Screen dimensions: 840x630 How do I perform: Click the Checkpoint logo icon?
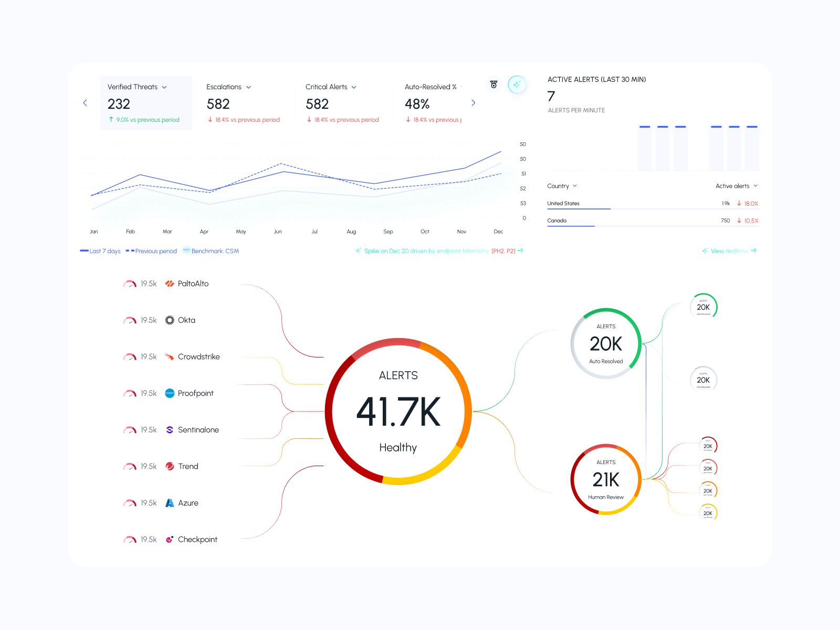point(170,540)
